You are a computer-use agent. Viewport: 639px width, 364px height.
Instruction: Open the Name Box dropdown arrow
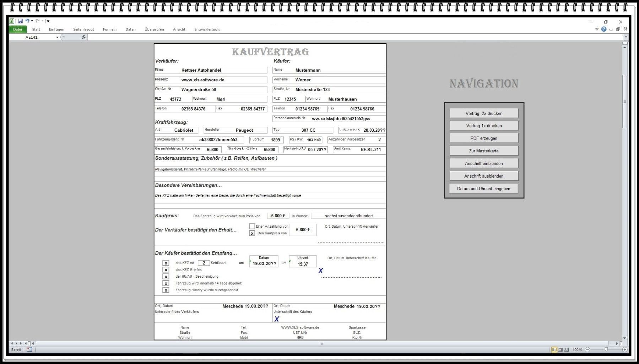coord(57,37)
